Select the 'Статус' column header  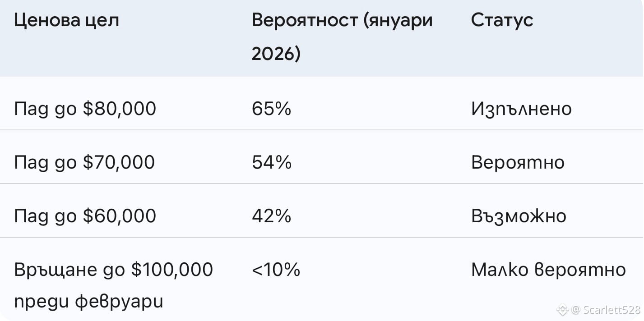(x=502, y=21)
